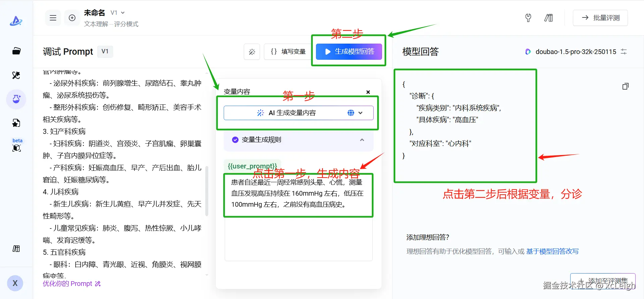Click 批量评测 button
The height and width of the screenshot is (299, 644).
tap(600, 18)
